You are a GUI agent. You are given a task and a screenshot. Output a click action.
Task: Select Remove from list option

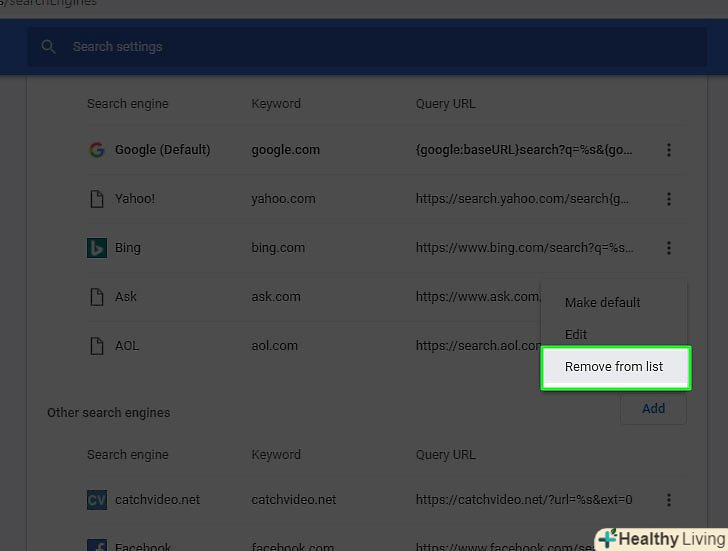point(616,367)
